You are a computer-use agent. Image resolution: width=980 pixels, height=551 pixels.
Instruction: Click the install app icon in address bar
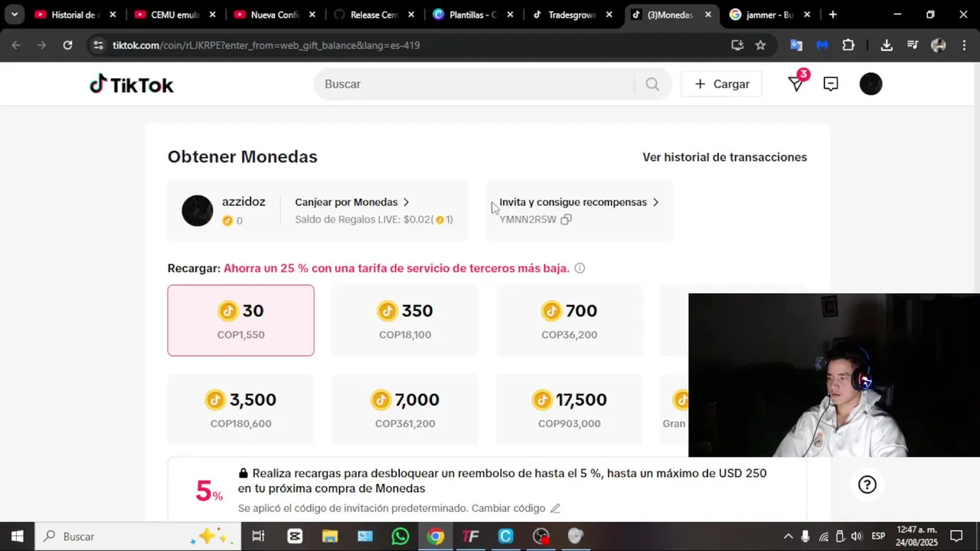click(737, 45)
